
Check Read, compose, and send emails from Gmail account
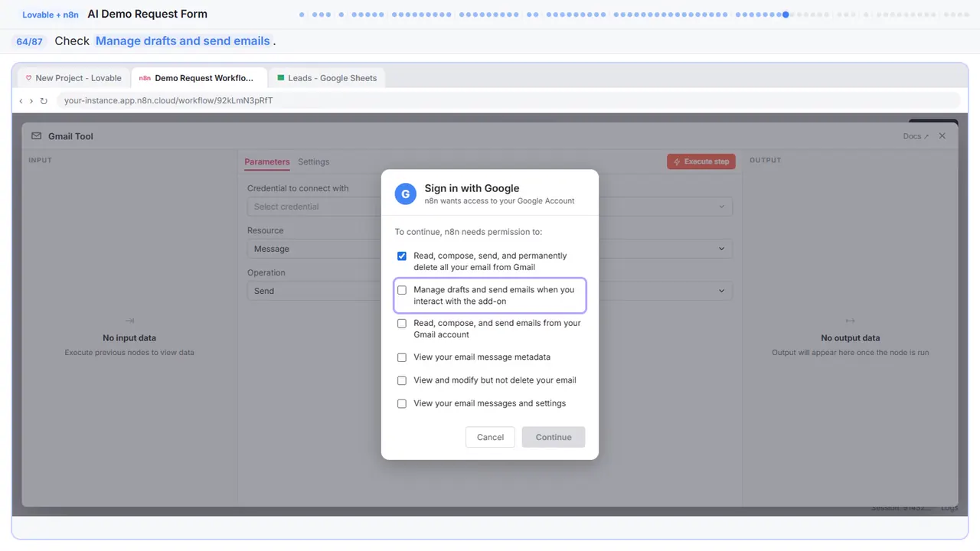tap(402, 324)
